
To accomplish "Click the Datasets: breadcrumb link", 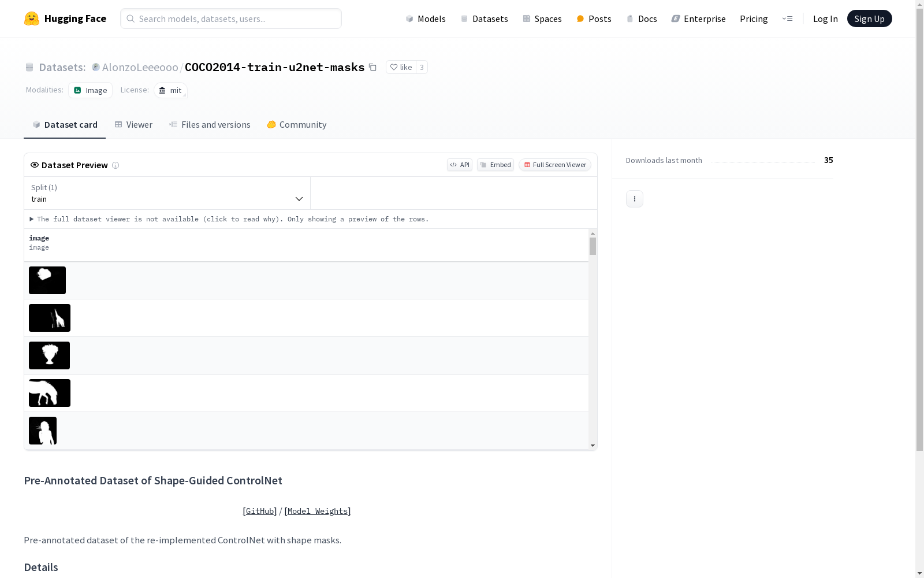I will [x=62, y=67].
